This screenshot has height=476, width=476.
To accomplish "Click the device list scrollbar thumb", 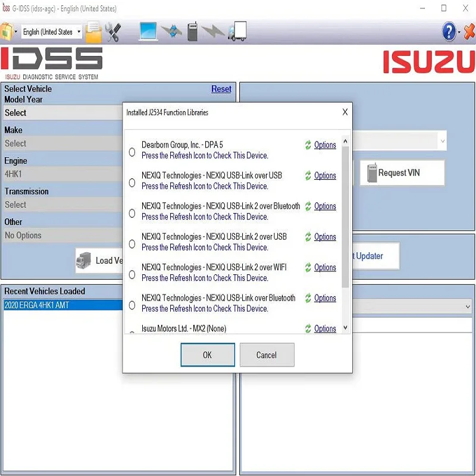I will [x=345, y=217].
